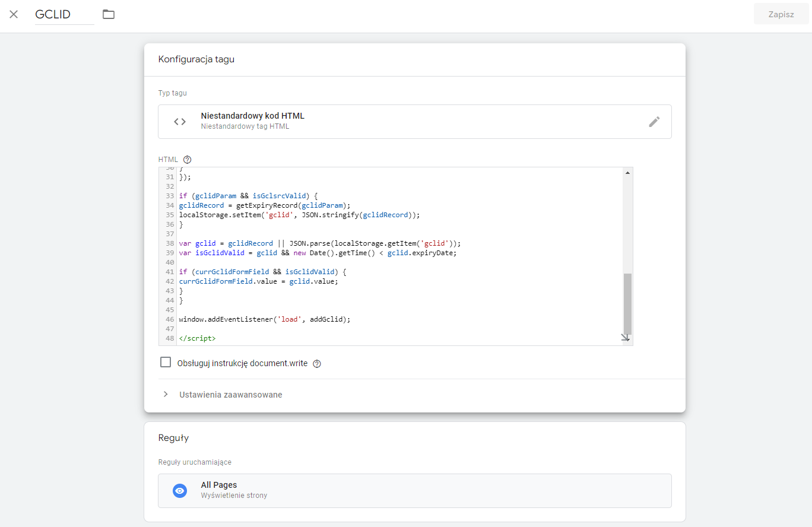The width and height of the screenshot is (812, 527).
Task: Click the pencil icon to edit tag type
Action: click(654, 122)
